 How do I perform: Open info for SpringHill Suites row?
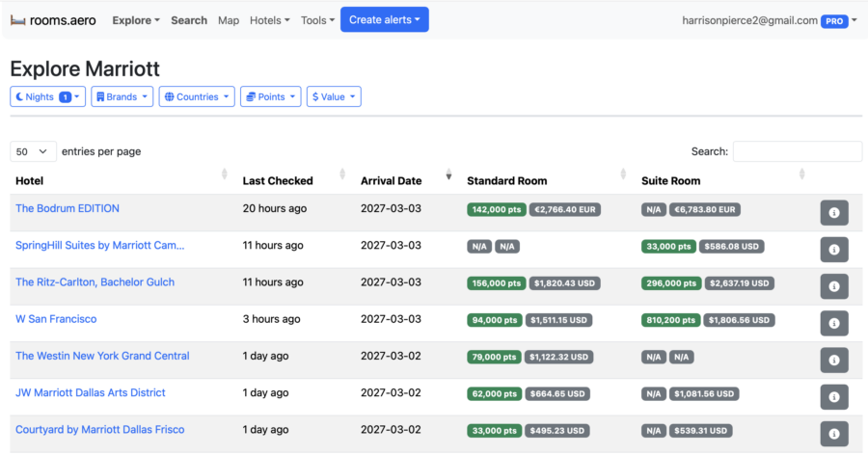tap(834, 250)
